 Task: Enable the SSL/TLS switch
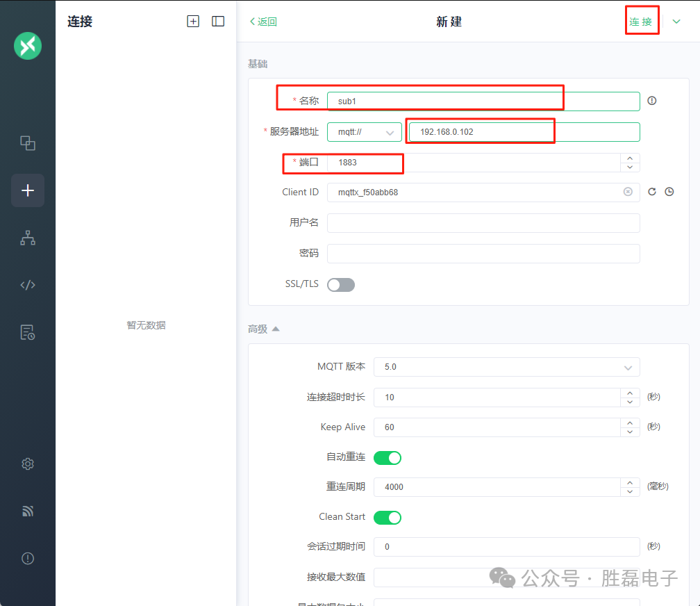[341, 285]
